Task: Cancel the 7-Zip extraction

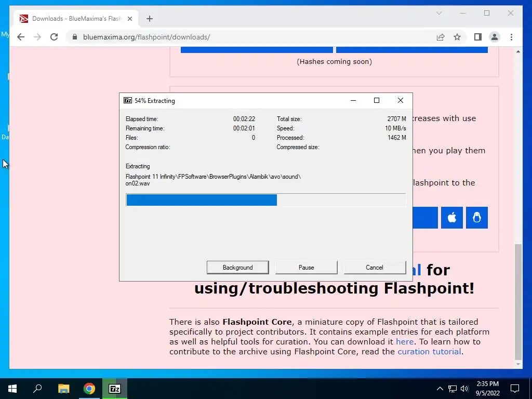Action: tap(375, 268)
